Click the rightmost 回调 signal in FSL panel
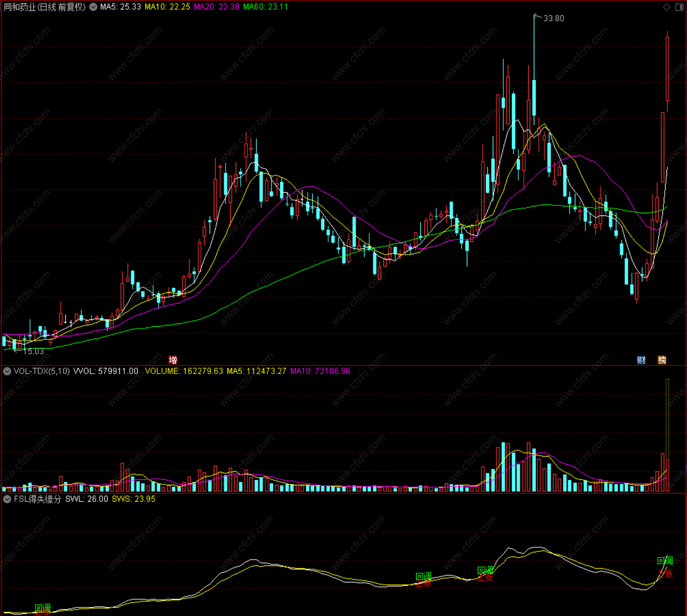The height and width of the screenshot is (616, 687). pos(665,561)
